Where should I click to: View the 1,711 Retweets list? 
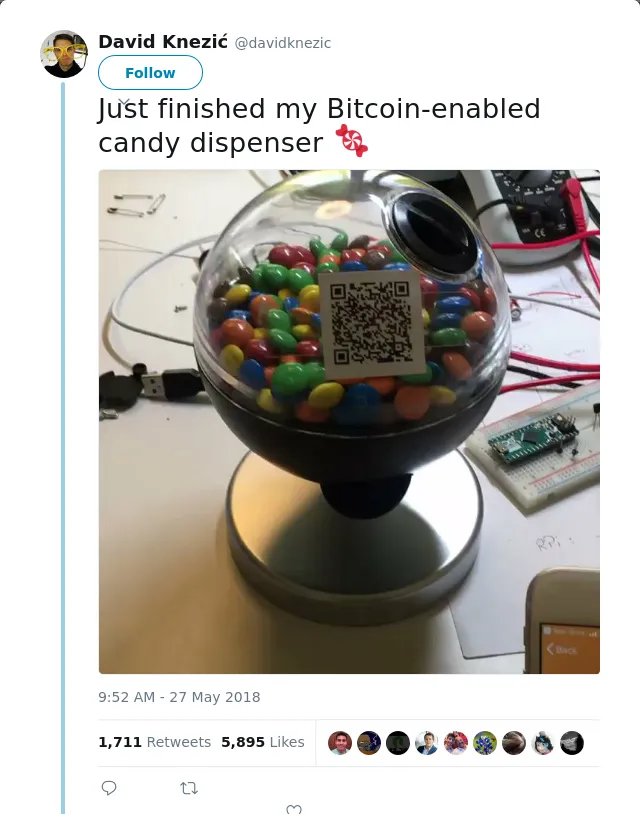(x=155, y=742)
